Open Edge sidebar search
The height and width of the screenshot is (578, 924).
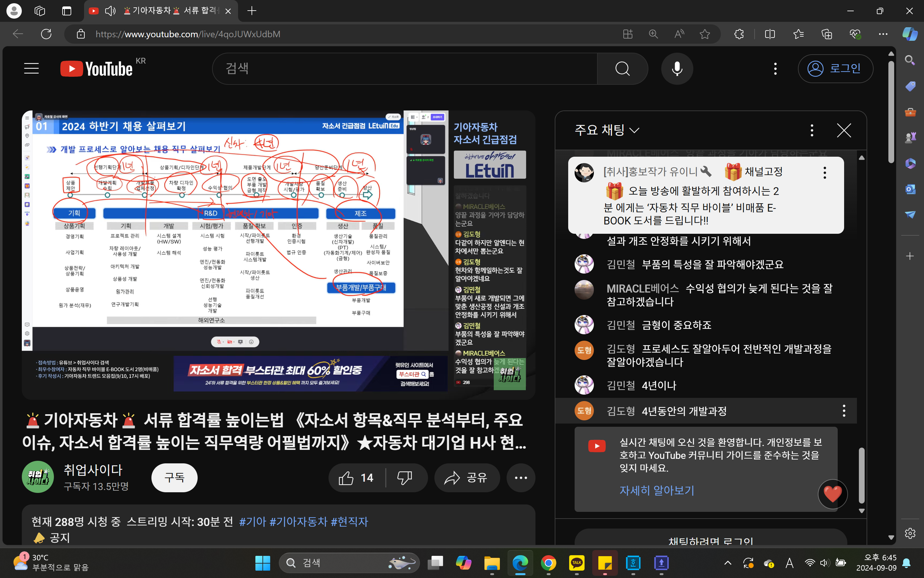pyautogui.click(x=910, y=60)
